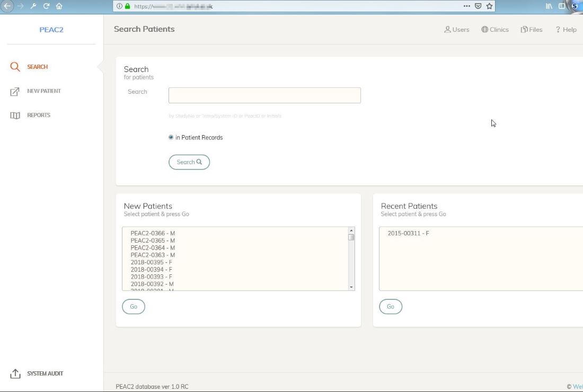Image resolution: width=583 pixels, height=392 pixels.
Task: Click Go under Recent Patients list
Action: [x=391, y=307]
